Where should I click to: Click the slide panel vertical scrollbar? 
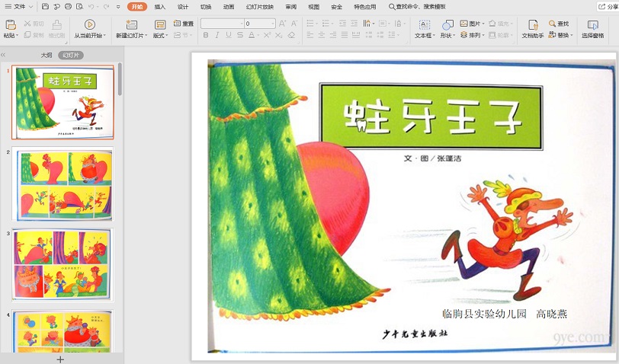(x=120, y=79)
